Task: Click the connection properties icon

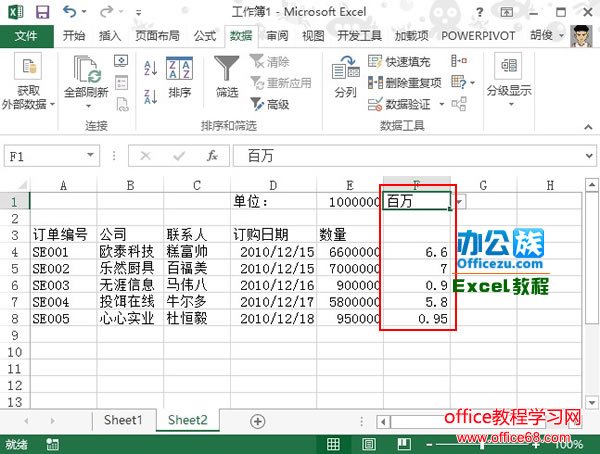Action: point(121,82)
